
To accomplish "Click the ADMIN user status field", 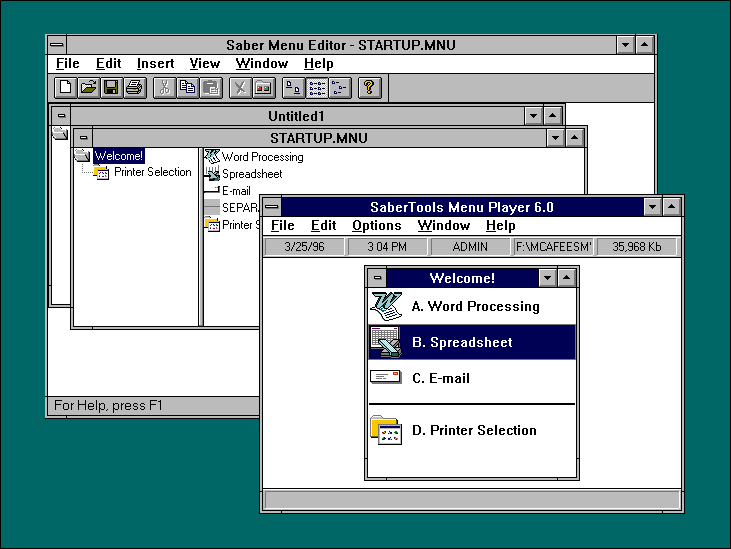I will tap(470, 247).
